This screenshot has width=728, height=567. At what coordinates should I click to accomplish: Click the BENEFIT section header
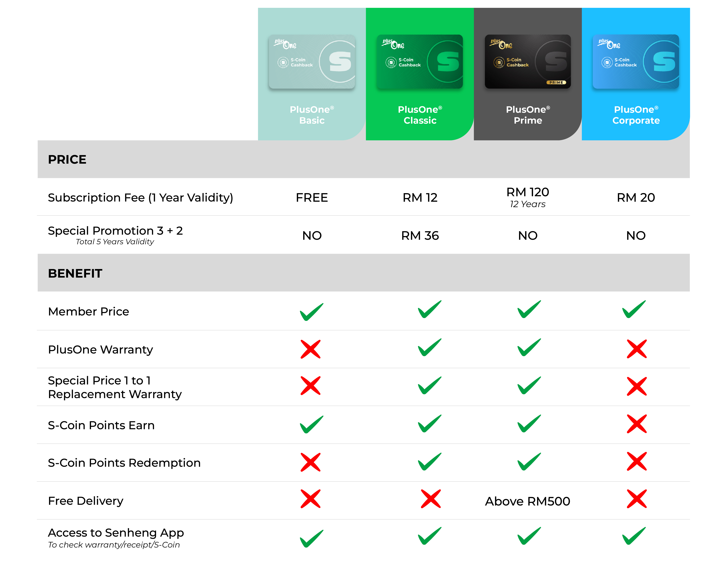[x=75, y=273]
